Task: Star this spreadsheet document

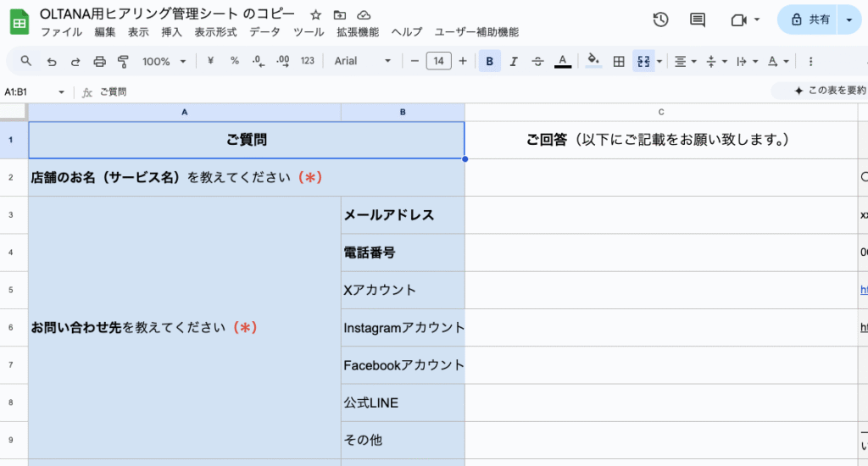Action: coord(315,15)
